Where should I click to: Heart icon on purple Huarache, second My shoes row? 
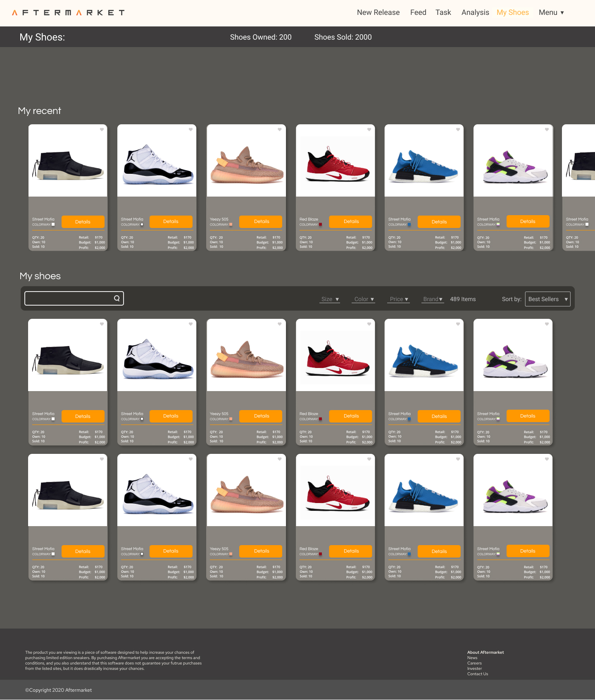(547, 459)
